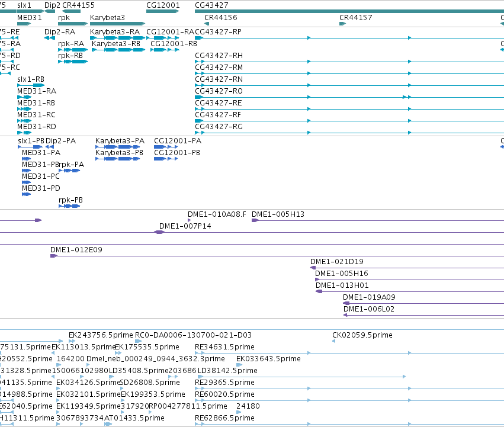Click the EK243756.5prime EST label
The width and height of the screenshot is (504, 427).
101,335
